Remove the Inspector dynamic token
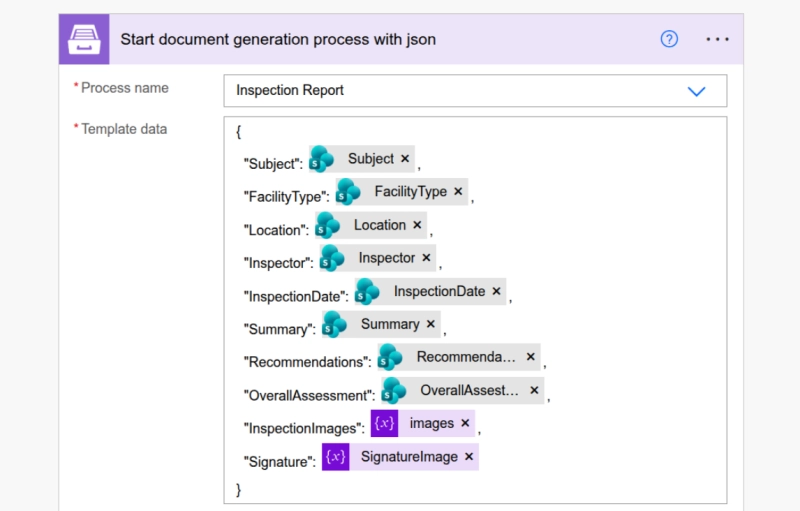Image resolution: width=800 pixels, height=511 pixels. (427, 258)
